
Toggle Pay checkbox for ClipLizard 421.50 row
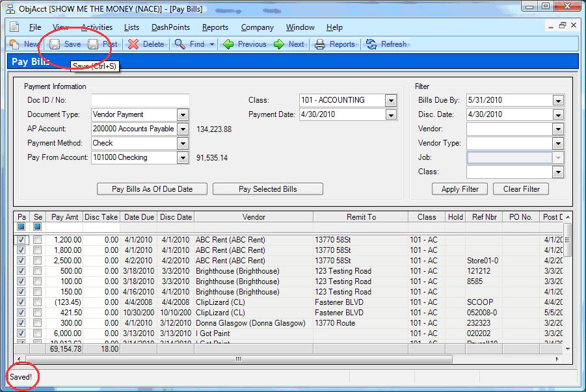tap(21, 313)
